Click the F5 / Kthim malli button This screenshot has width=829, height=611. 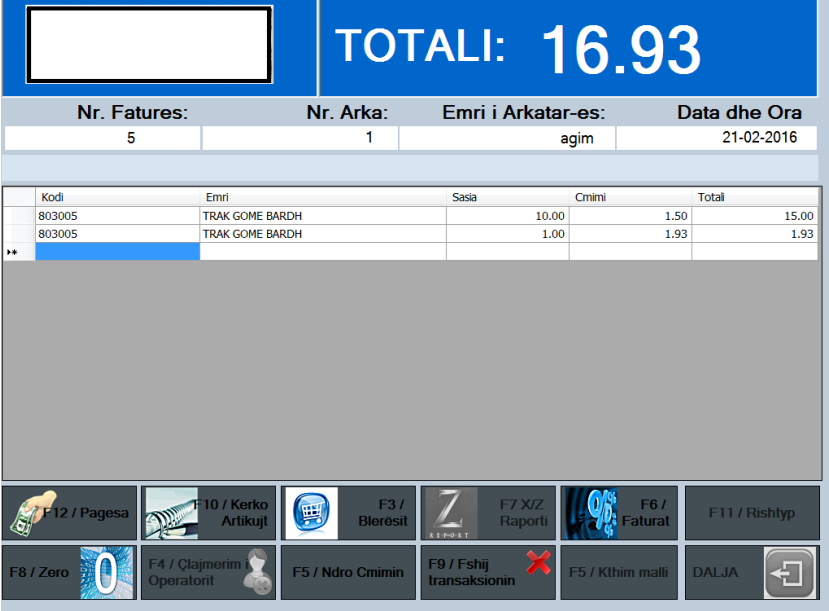point(619,573)
